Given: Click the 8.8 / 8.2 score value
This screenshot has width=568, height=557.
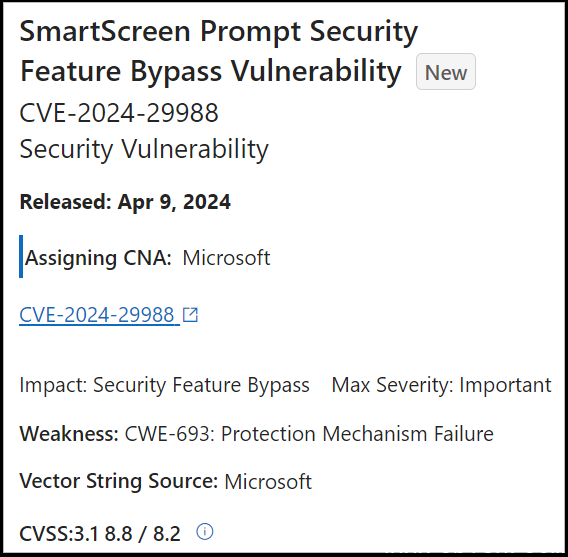Looking at the screenshot, I should click(142, 534).
